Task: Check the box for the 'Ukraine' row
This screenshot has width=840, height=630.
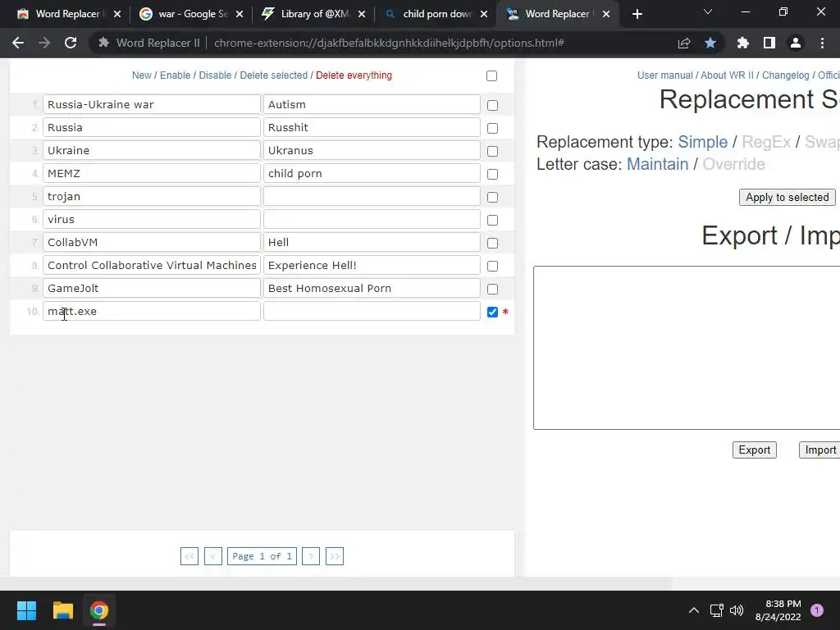Action: click(492, 151)
